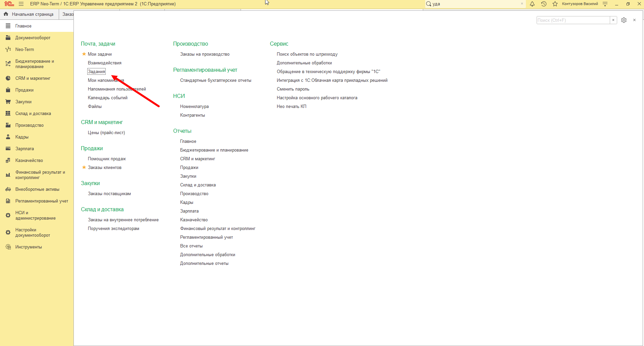Clear the global search field text

(522, 4)
